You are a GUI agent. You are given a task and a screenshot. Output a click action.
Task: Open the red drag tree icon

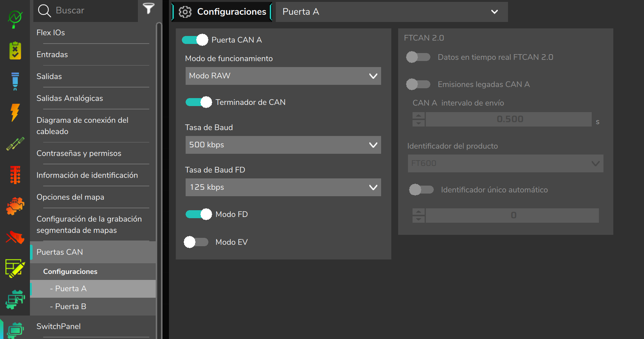15,175
